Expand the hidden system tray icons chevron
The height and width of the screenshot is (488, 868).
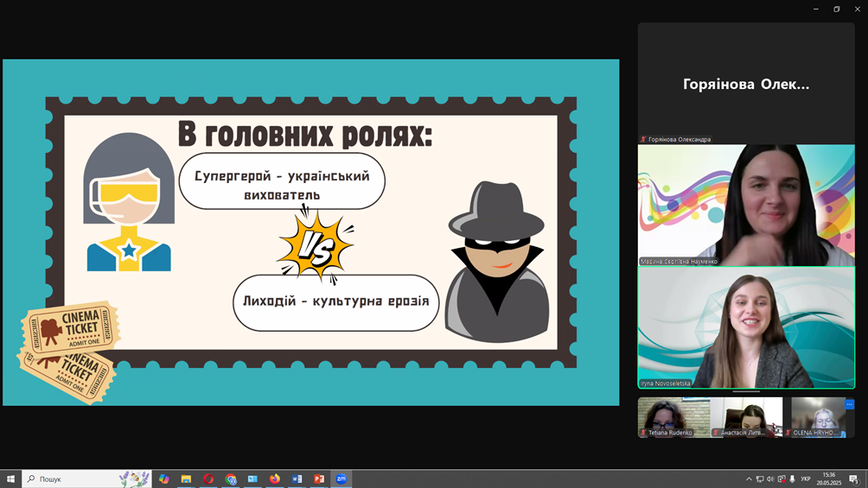click(x=749, y=478)
